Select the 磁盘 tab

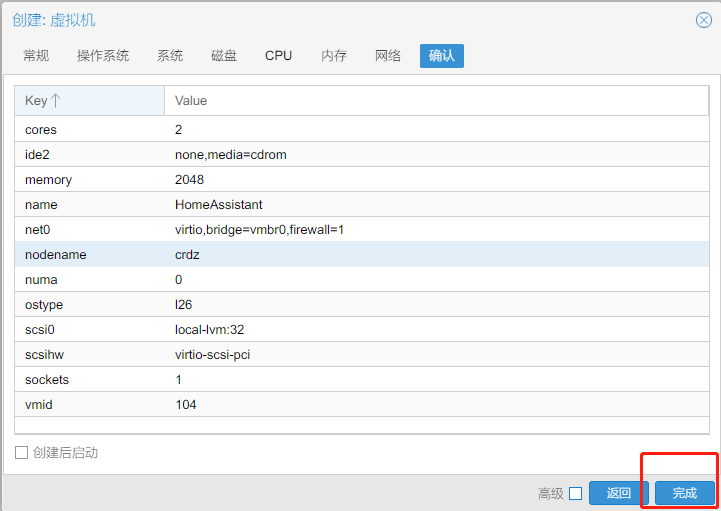[x=224, y=56]
